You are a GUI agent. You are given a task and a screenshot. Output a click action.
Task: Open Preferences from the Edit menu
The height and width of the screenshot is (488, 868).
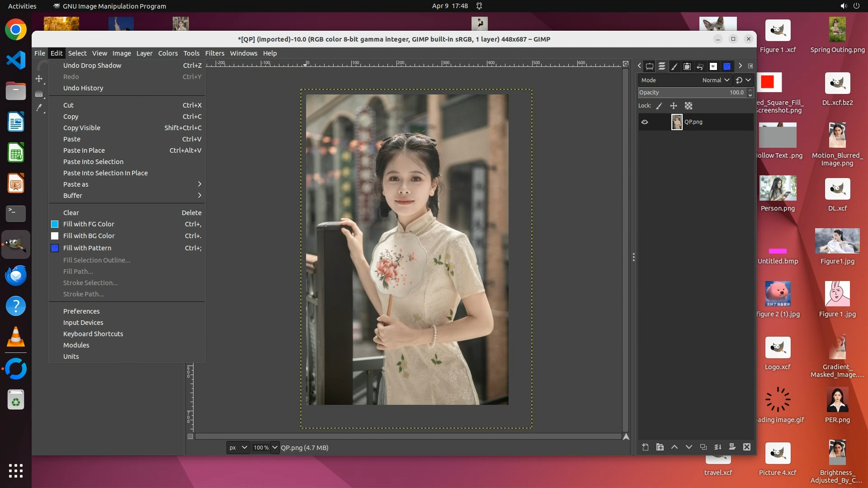point(81,311)
